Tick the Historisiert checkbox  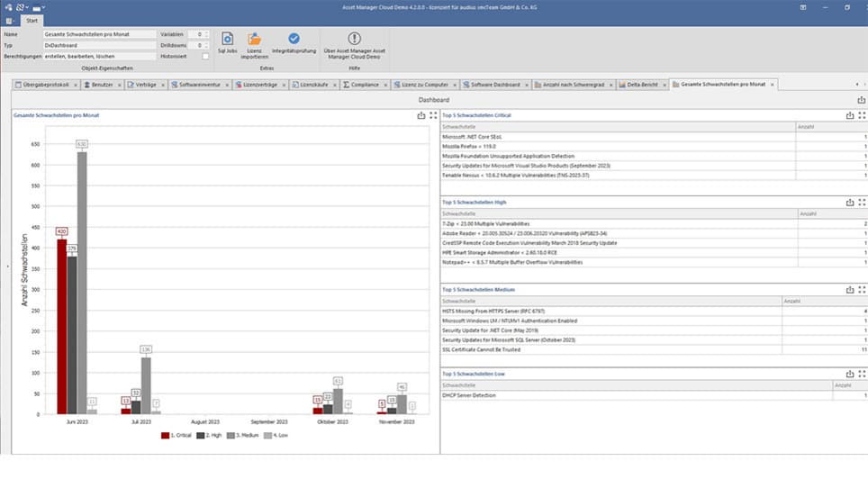(x=205, y=56)
